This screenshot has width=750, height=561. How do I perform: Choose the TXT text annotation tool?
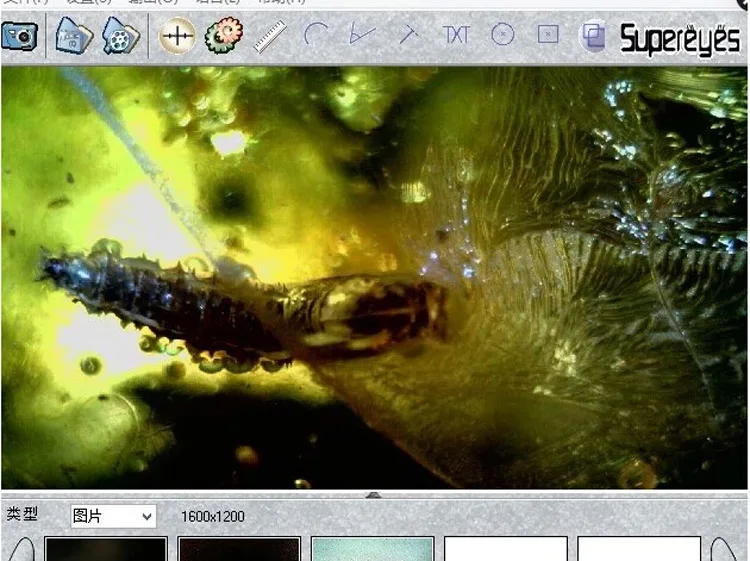coord(456,35)
